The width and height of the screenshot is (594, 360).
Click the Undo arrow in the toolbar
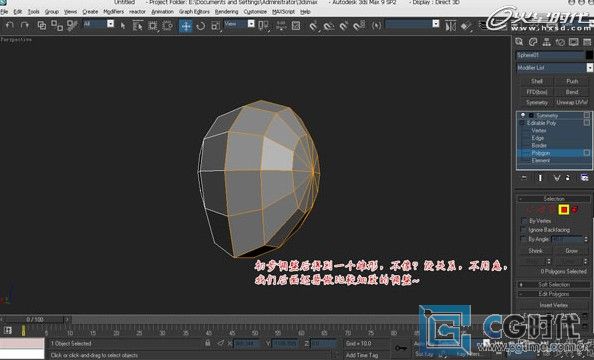pyautogui.click(x=10, y=25)
